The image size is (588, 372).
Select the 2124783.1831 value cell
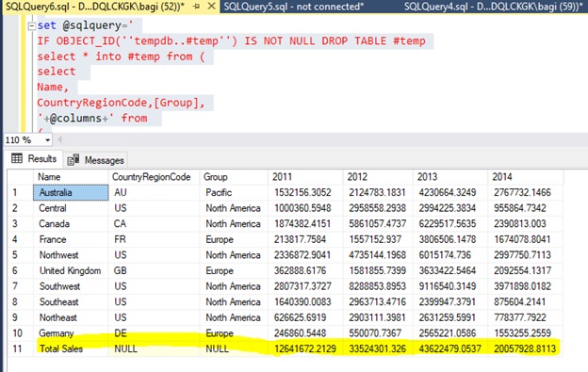click(x=378, y=192)
